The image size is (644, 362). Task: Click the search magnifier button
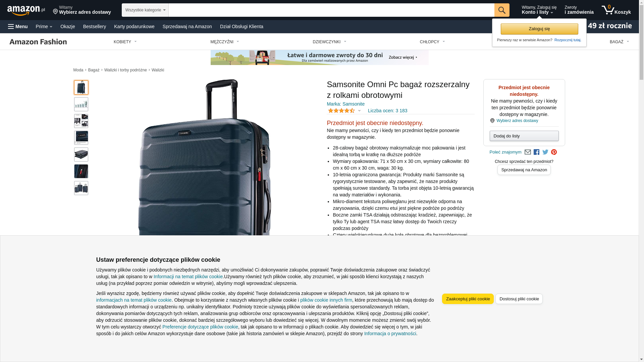click(x=501, y=10)
